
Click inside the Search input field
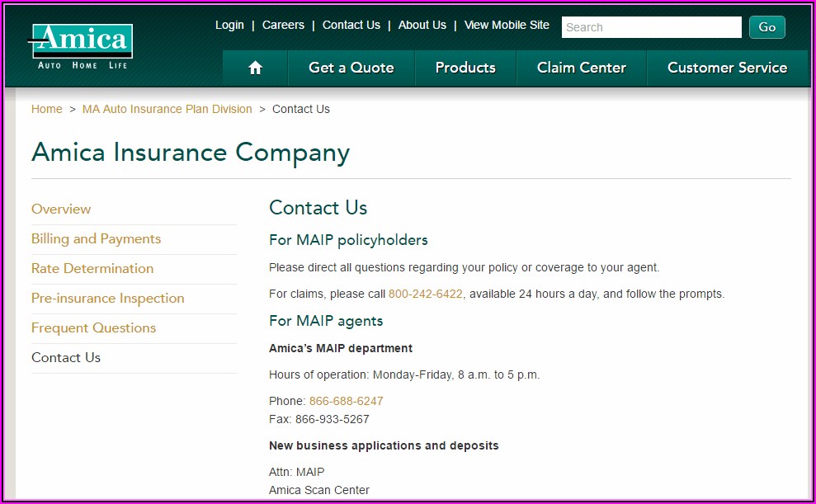pyautogui.click(x=651, y=27)
